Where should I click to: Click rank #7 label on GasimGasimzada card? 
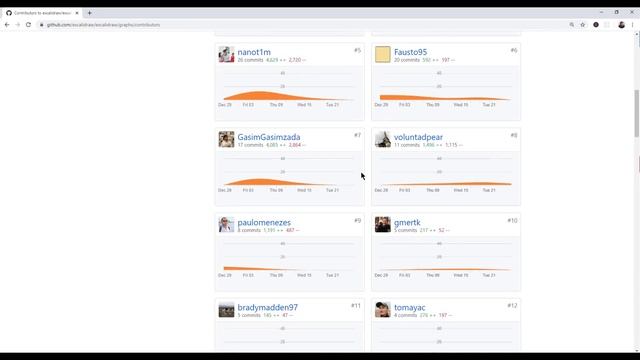coord(358,135)
